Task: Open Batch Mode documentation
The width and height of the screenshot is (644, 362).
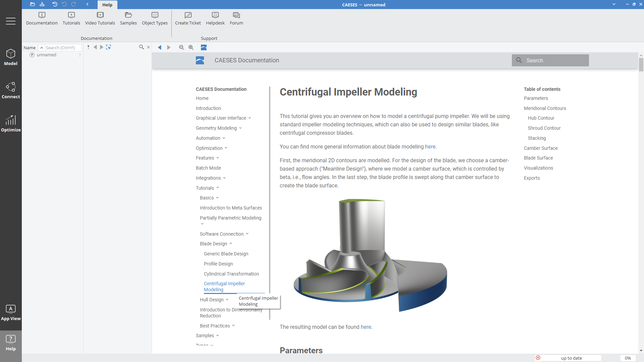Action: 208,168
